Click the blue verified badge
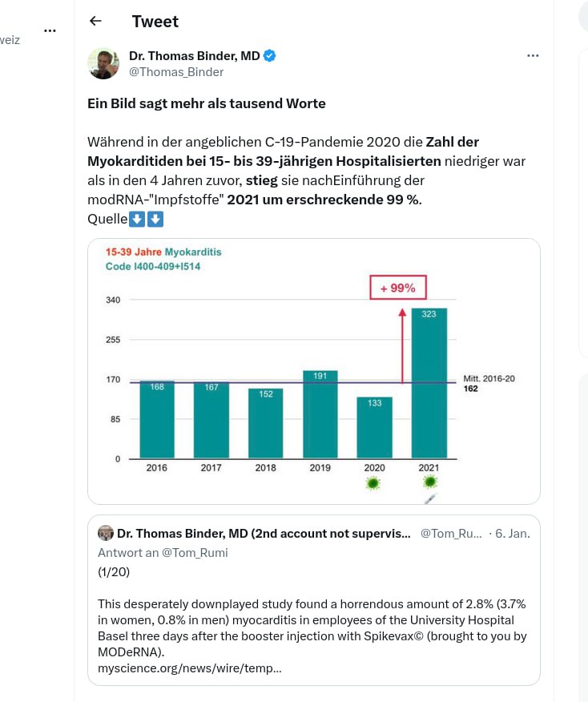588x702 pixels. pyautogui.click(x=271, y=55)
